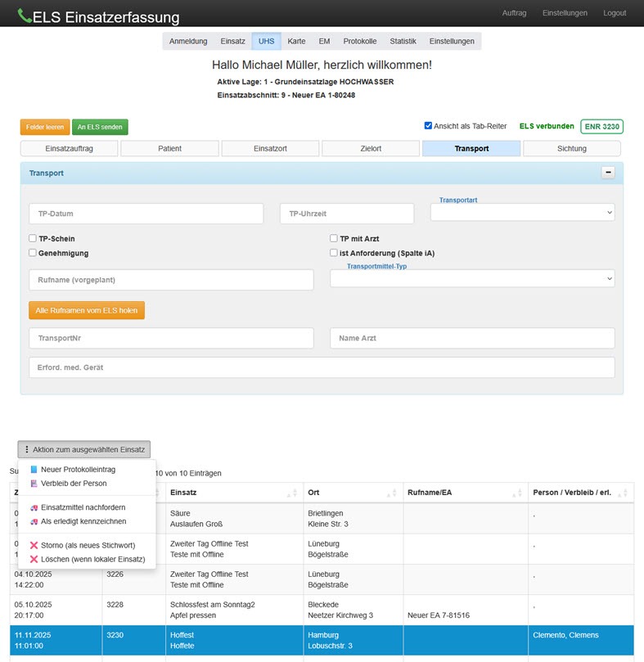
Task: Open the Transportart dropdown
Action: click(x=522, y=213)
